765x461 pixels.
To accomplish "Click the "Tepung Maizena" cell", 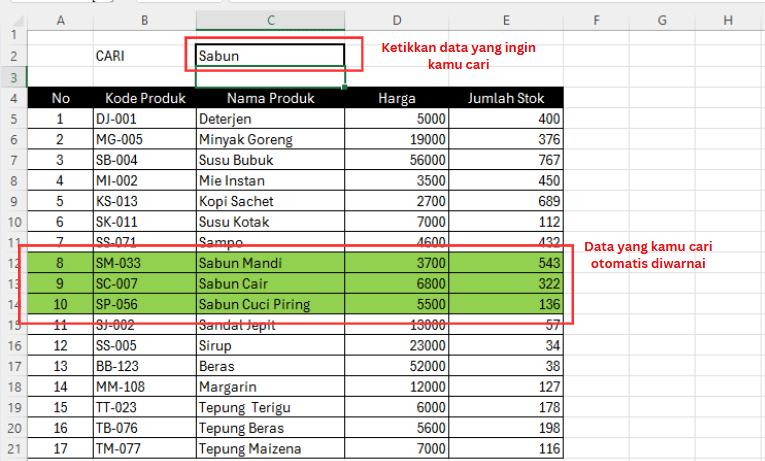I will click(x=270, y=449).
